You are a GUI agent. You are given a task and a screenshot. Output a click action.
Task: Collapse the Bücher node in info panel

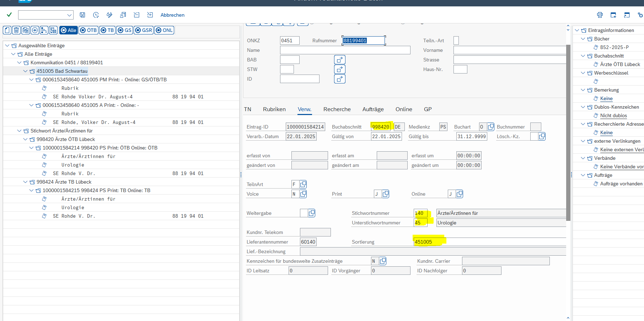tap(583, 39)
